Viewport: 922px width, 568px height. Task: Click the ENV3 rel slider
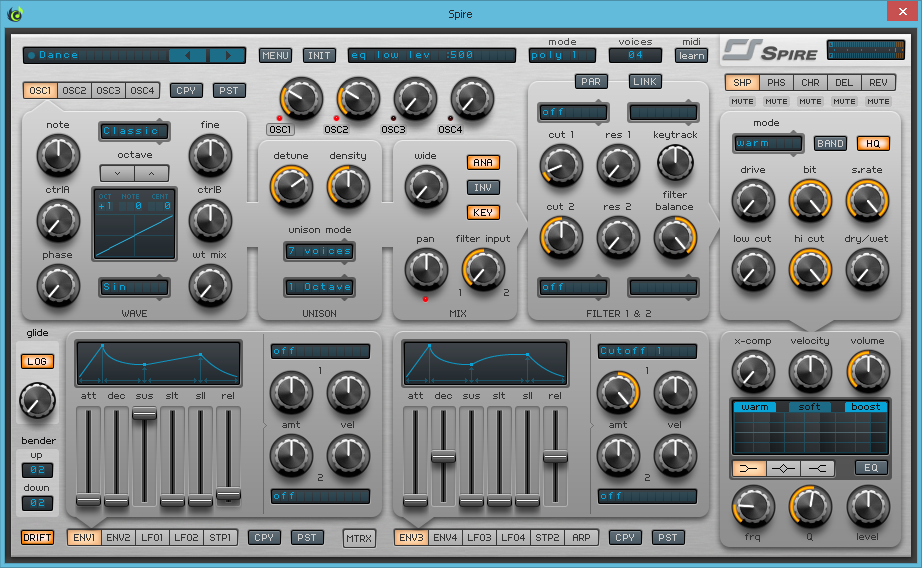[555, 456]
